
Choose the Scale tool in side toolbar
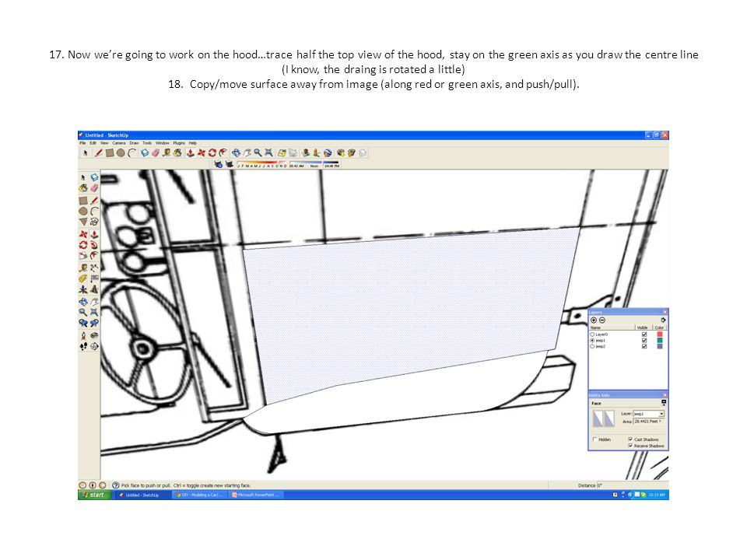[83, 255]
